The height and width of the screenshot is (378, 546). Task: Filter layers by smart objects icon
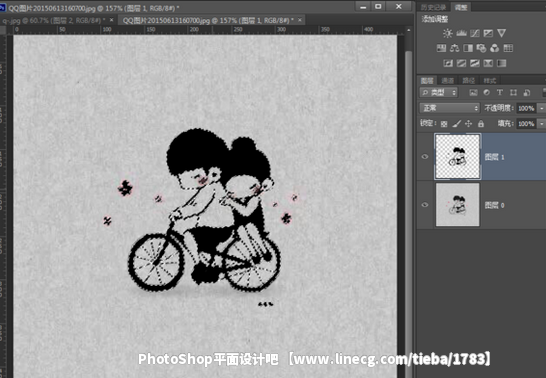(x=527, y=93)
